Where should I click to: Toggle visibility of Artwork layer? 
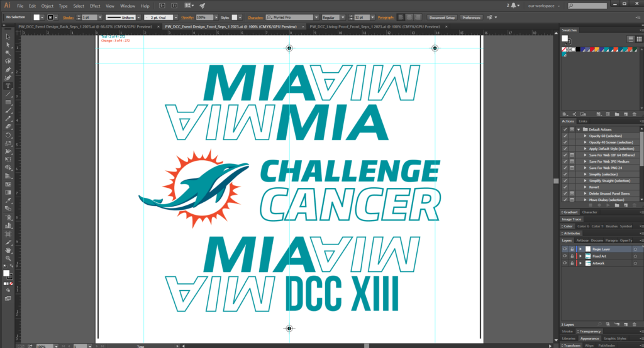[x=565, y=263]
